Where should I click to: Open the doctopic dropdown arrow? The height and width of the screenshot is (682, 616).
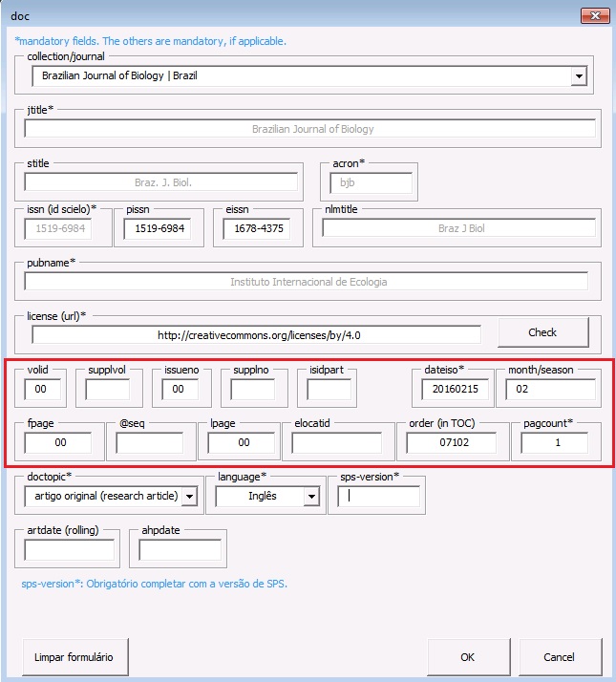point(189,497)
